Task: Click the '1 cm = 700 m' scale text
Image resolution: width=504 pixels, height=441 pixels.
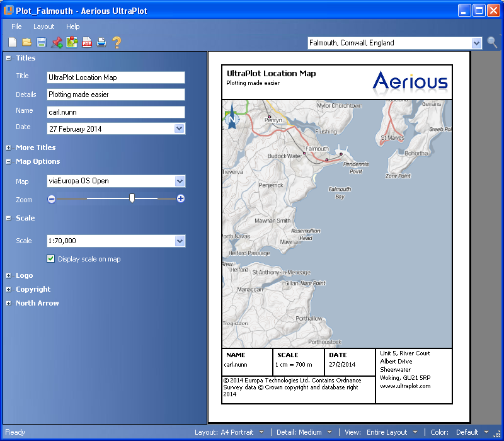Action: pos(294,365)
